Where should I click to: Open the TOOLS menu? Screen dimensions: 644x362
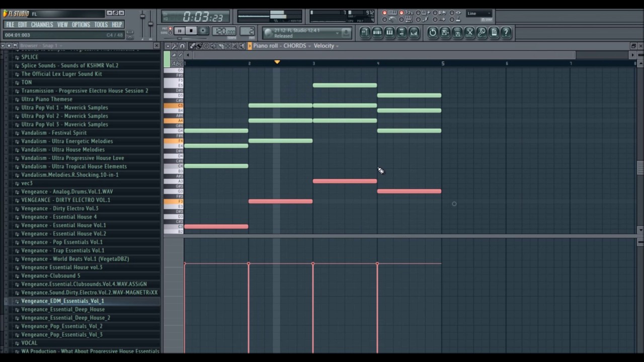pos(101,25)
